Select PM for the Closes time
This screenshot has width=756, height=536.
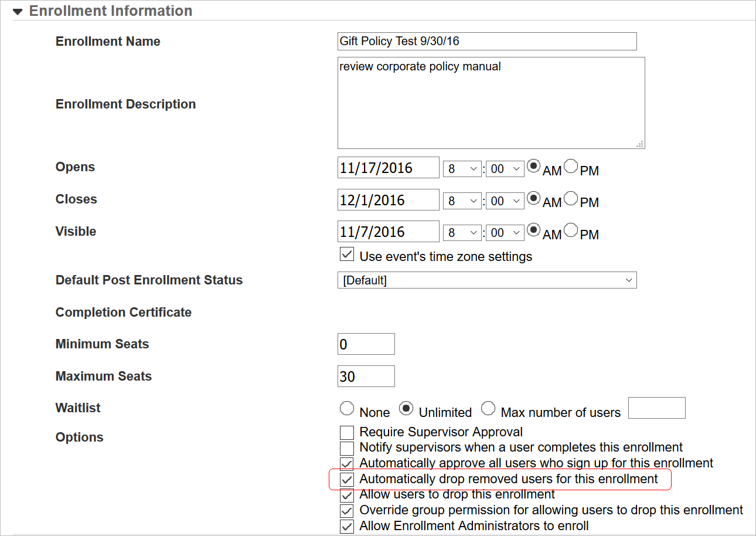pos(571,198)
